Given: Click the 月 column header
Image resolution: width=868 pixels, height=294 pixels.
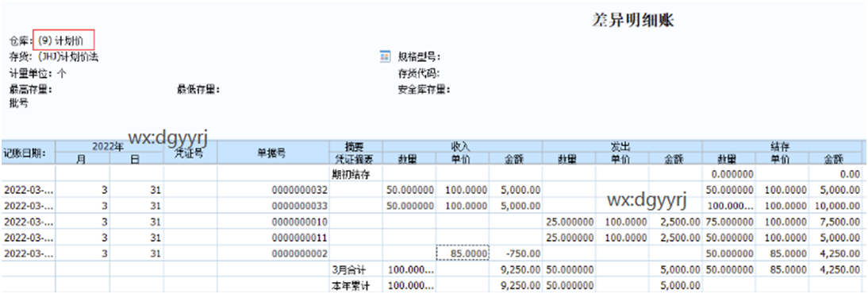Looking at the screenshot, I should tap(83, 159).
